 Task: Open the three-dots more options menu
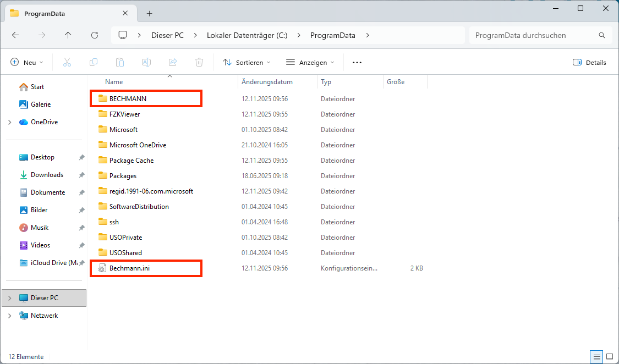[357, 63]
